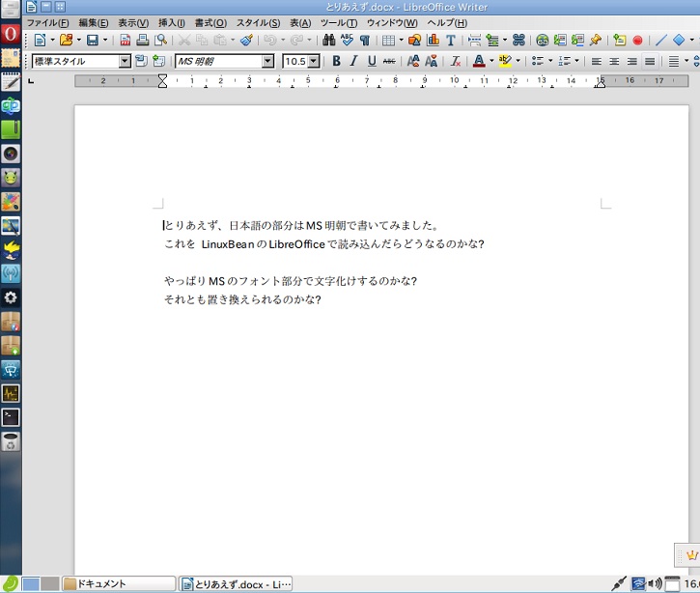
Task: Open the green start menu button
Action: click(x=10, y=584)
